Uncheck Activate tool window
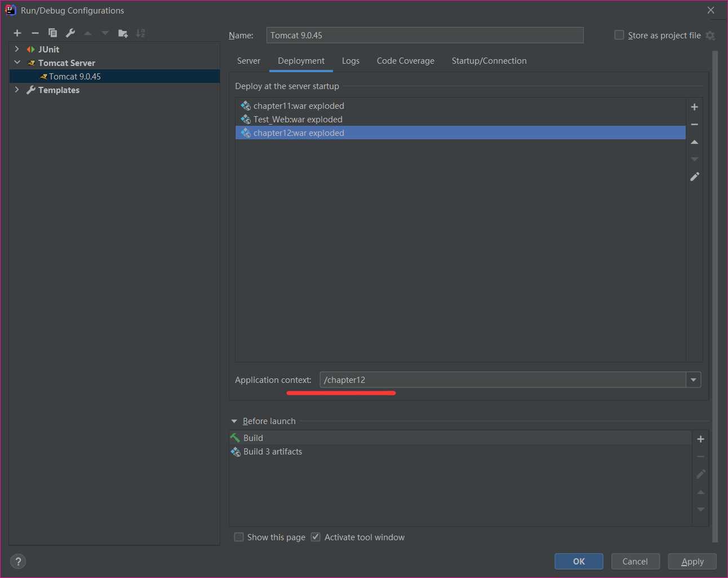 click(316, 537)
